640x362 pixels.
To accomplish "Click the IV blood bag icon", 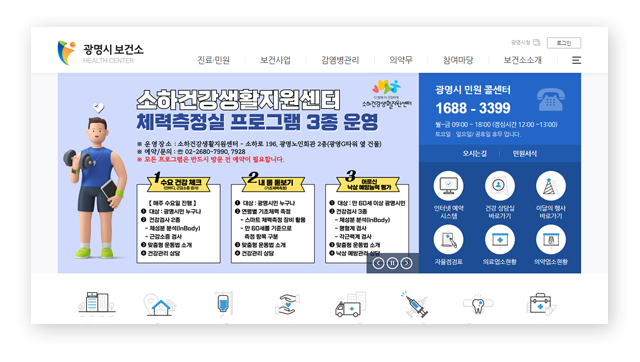I will (224, 304).
